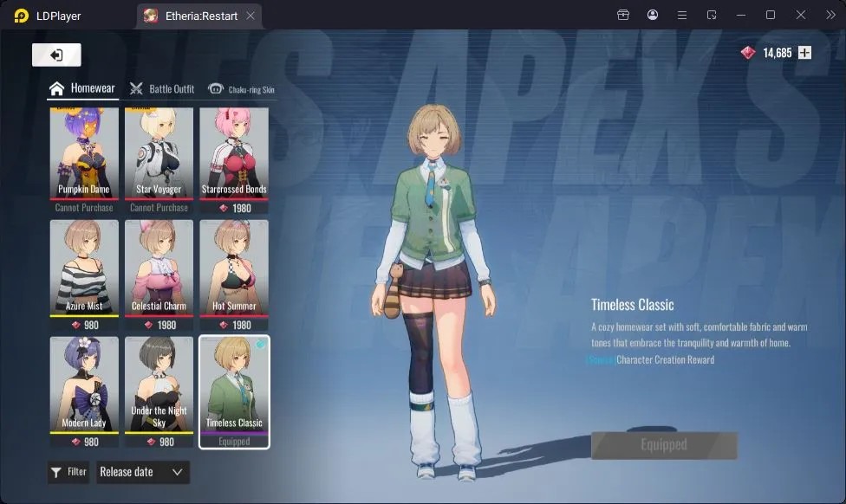
Task: Open the Homewear tab
Action: pyautogui.click(x=82, y=88)
